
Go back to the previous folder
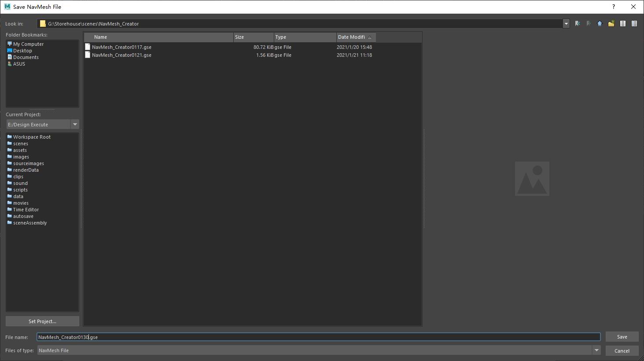coord(578,24)
